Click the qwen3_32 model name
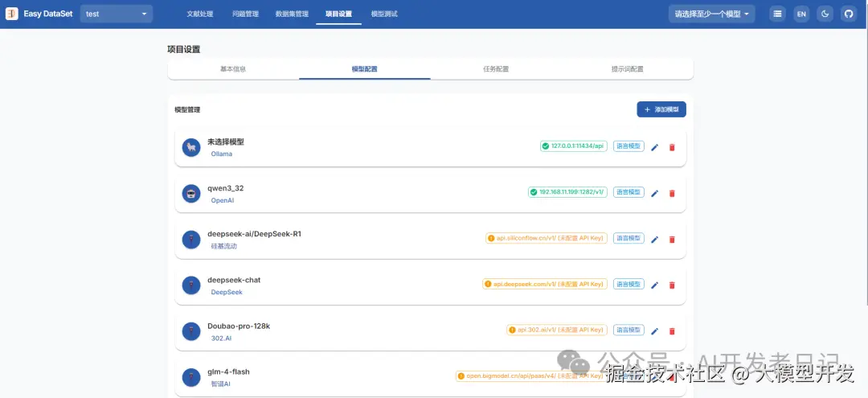The width and height of the screenshot is (868, 398). pos(225,188)
